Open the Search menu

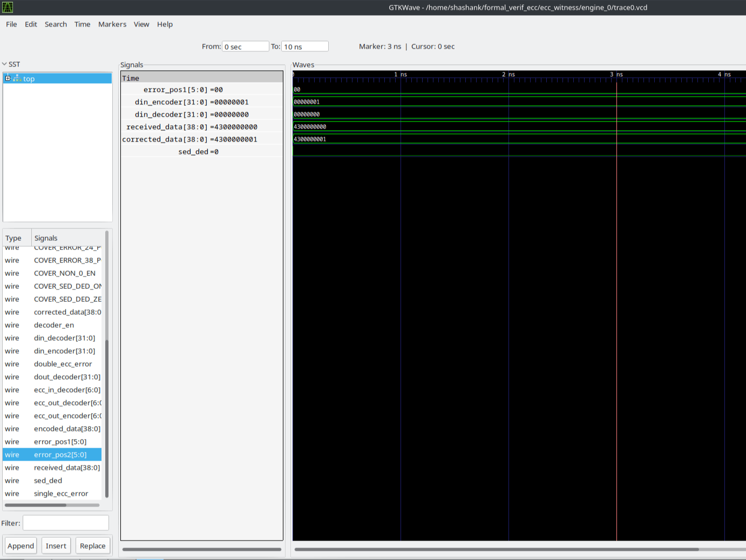(56, 24)
